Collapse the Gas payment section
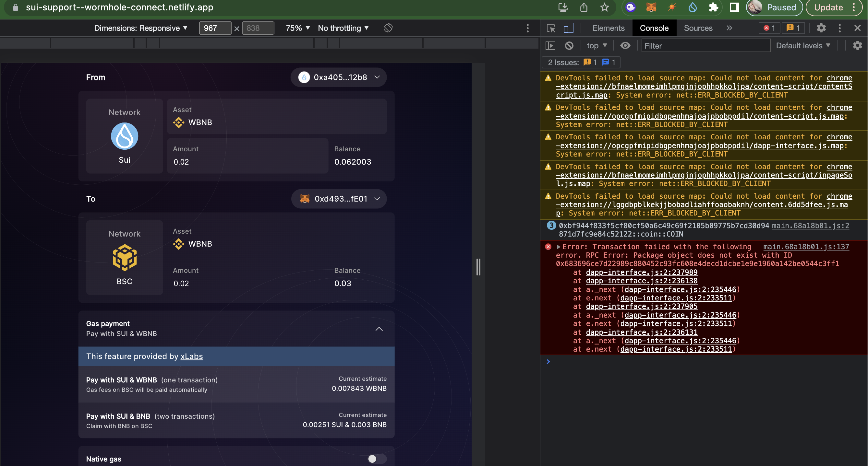 379,329
